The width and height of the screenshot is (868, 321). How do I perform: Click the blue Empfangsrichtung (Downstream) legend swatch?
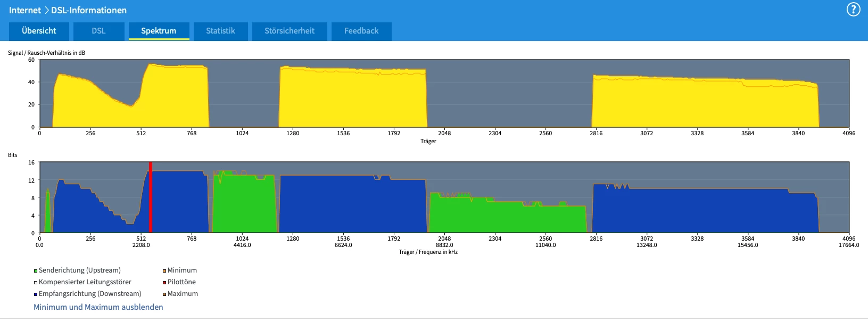coord(36,294)
